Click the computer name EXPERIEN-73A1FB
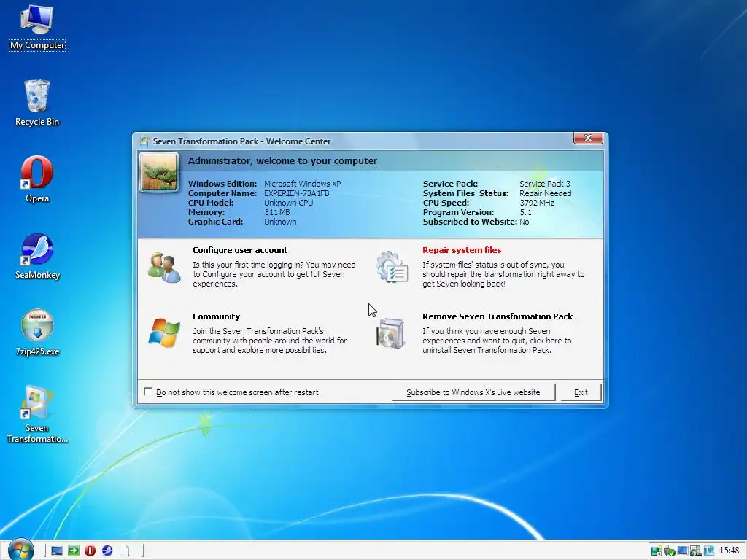The width and height of the screenshot is (747, 560). pyautogui.click(x=296, y=193)
